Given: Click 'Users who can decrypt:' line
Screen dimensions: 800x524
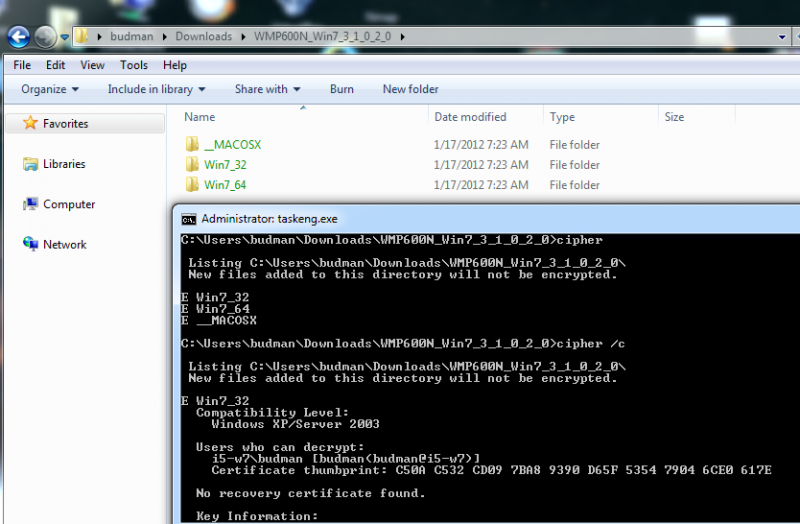Looking at the screenshot, I should click(280, 447).
